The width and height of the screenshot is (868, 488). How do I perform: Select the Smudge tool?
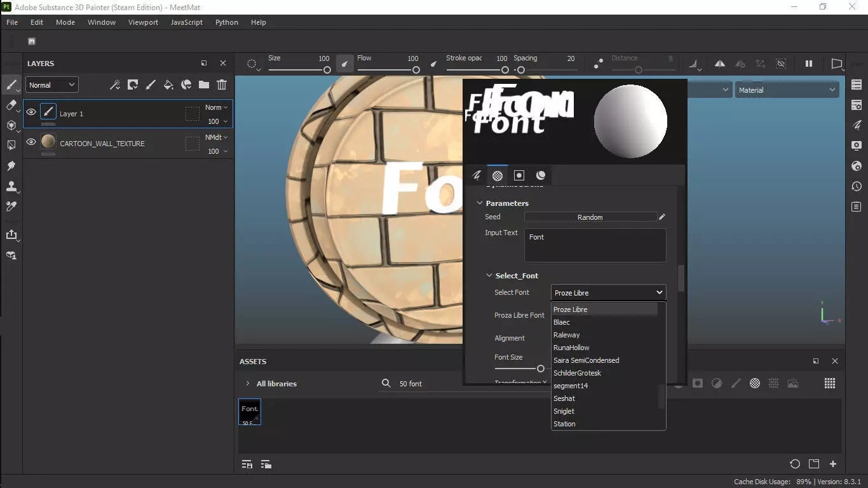pos(11,166)
